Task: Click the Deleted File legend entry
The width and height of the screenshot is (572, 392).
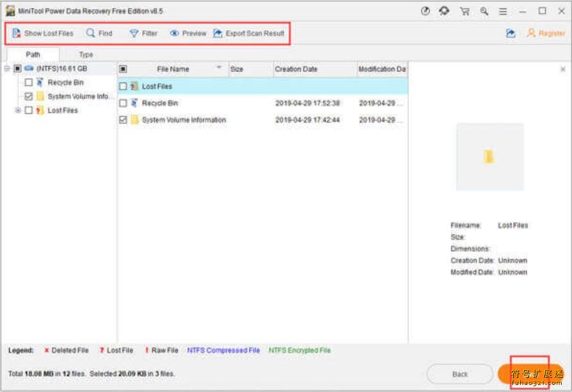Action: [67, 350]
